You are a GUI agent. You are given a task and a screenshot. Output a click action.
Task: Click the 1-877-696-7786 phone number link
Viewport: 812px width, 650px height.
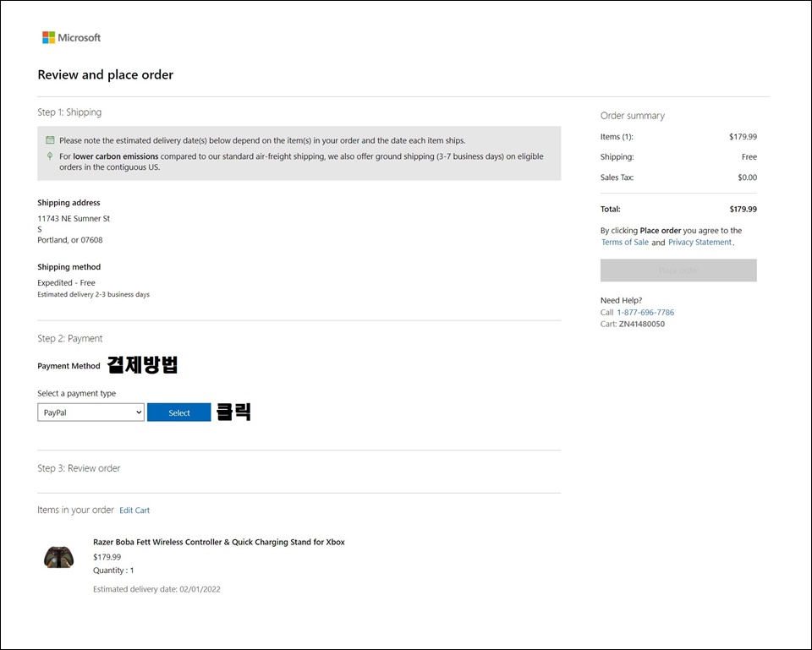click(x=645, y=312)
